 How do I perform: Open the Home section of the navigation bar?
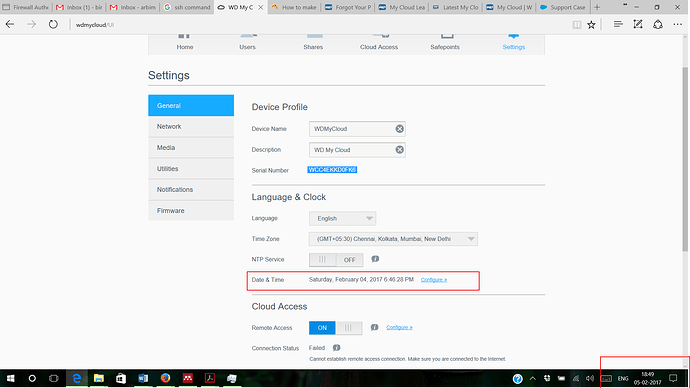[184, 43]
